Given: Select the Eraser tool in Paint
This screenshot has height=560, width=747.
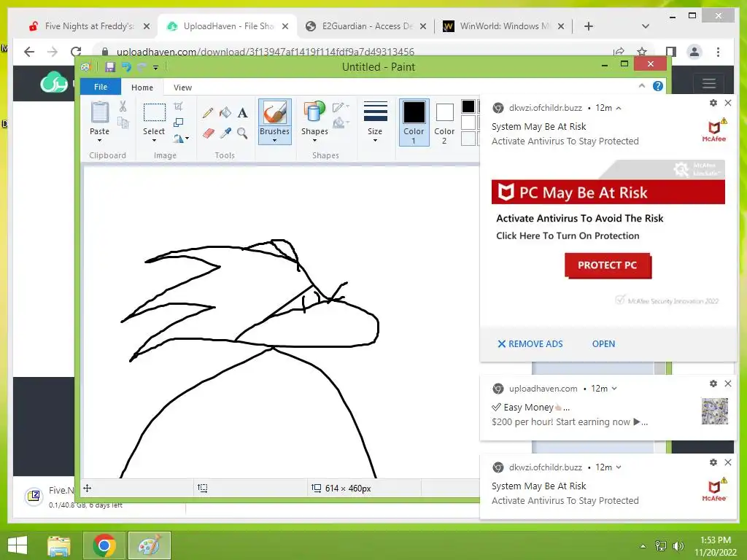Looking at the screenshot, I should click(208, 133).
